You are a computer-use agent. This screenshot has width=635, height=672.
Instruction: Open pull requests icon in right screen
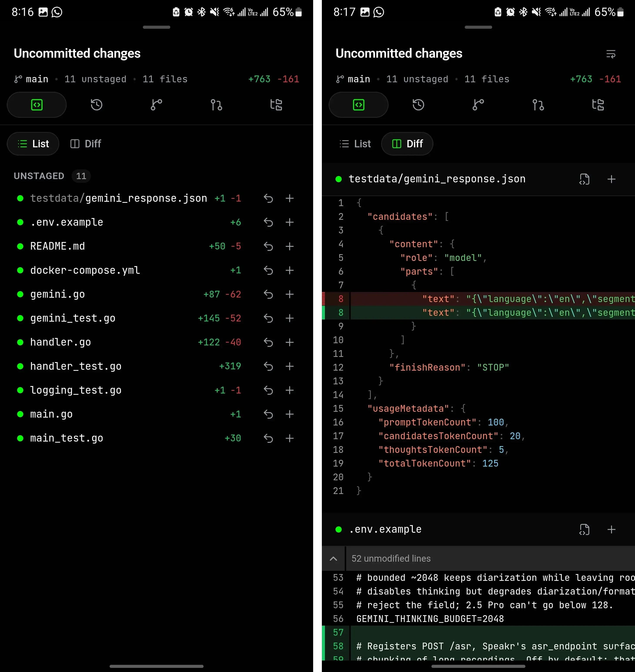click(538, 105)
